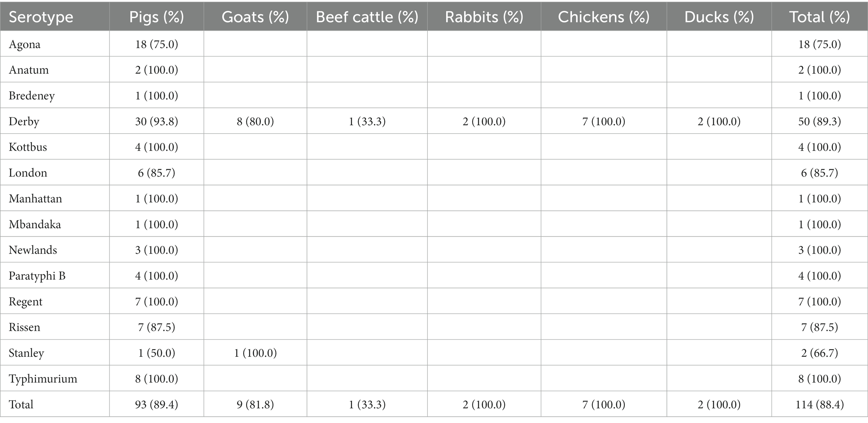Select Derby total cell 50 (89.3)
The width and height of the screenshot is (868, 423).
[x=819, y=122]
